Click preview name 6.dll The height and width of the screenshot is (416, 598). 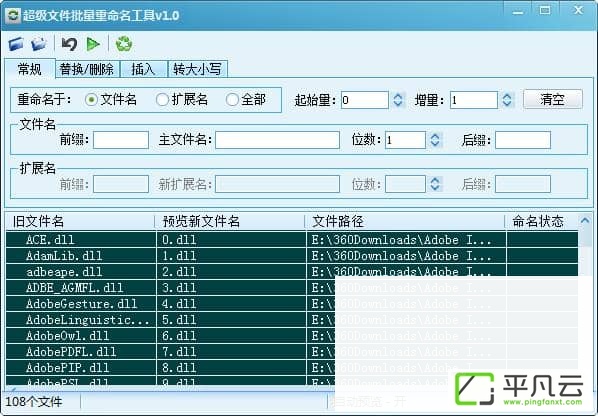point(179,336)
